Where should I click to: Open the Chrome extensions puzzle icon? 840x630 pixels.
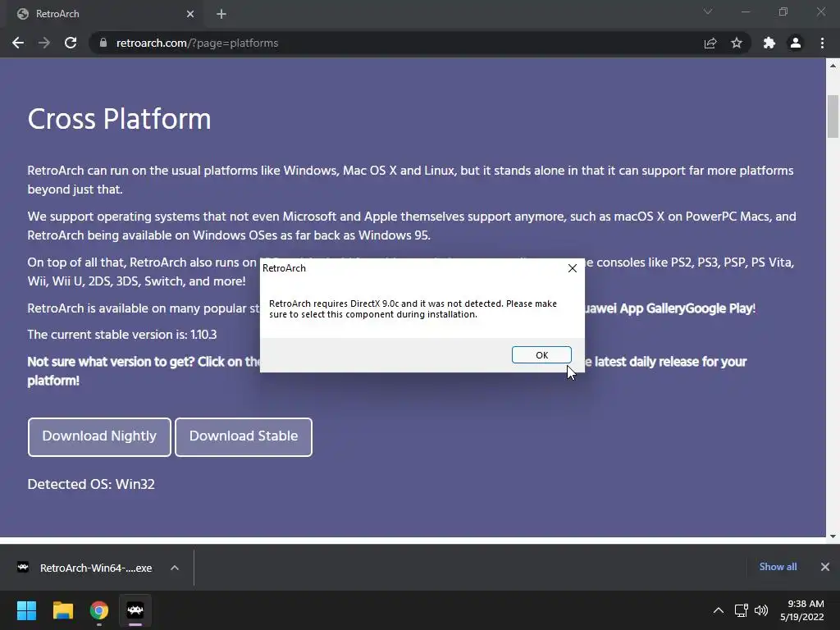(769, 43)
